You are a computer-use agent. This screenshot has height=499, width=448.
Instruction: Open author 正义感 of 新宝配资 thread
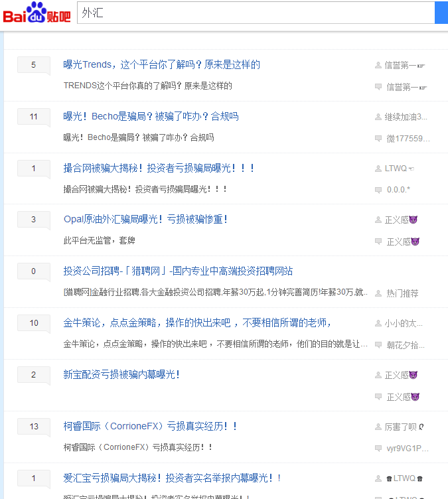point(401,375)
